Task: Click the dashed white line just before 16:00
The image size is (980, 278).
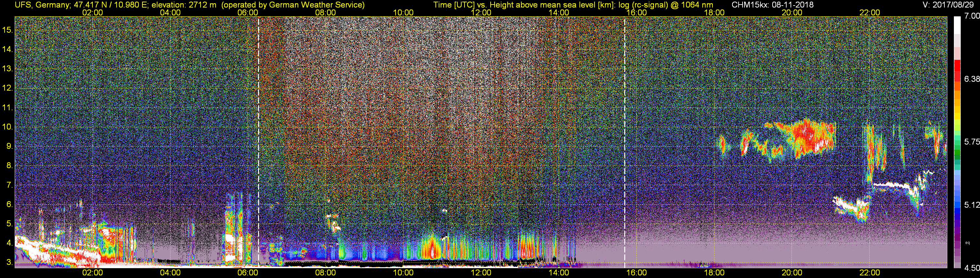Action: pyautogui.click(x=625, y=142)
